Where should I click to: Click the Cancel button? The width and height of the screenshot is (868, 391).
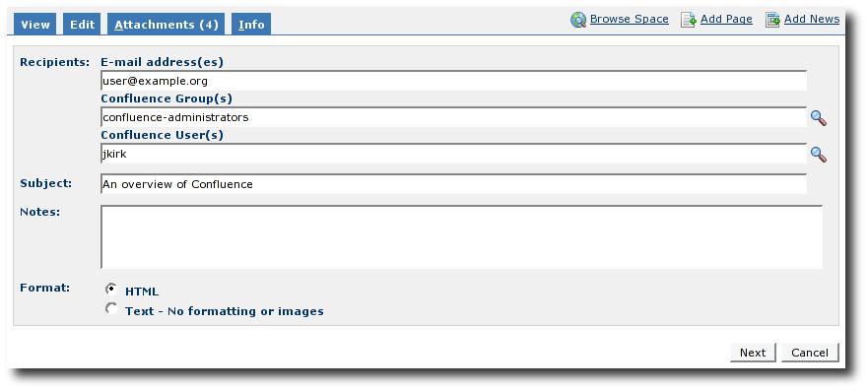pos(810,353)
